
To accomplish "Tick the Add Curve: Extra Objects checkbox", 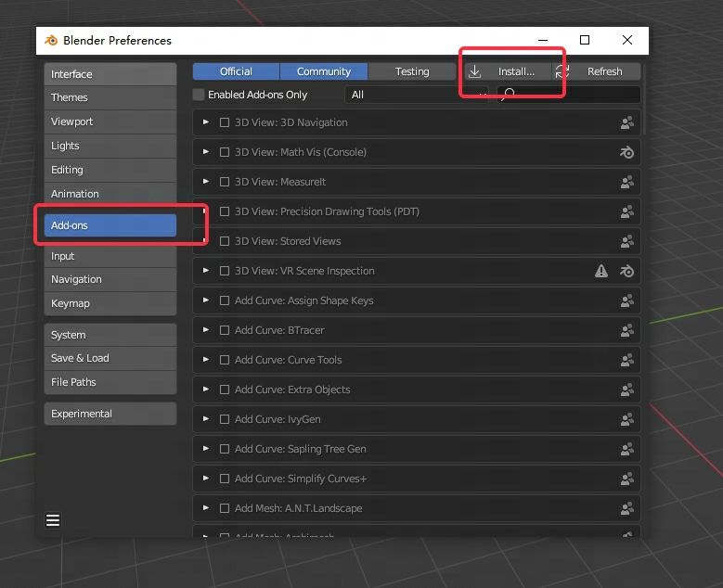I will coord(225,390).
